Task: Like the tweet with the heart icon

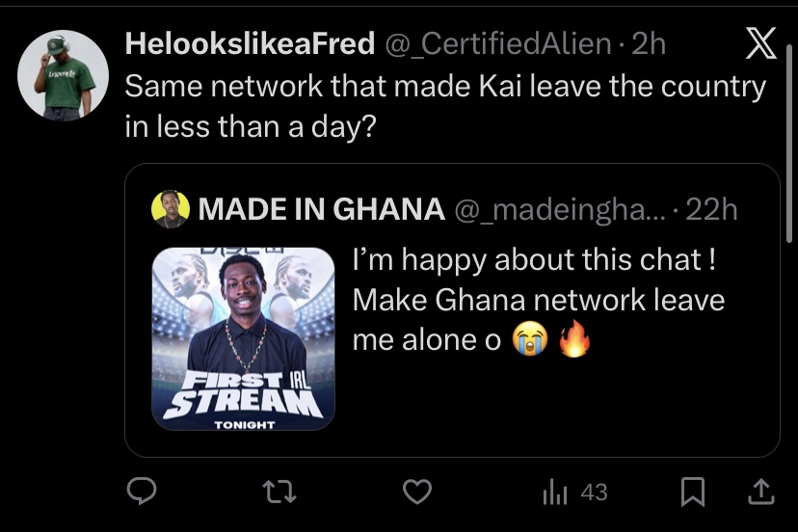Action: coord(416,492)
